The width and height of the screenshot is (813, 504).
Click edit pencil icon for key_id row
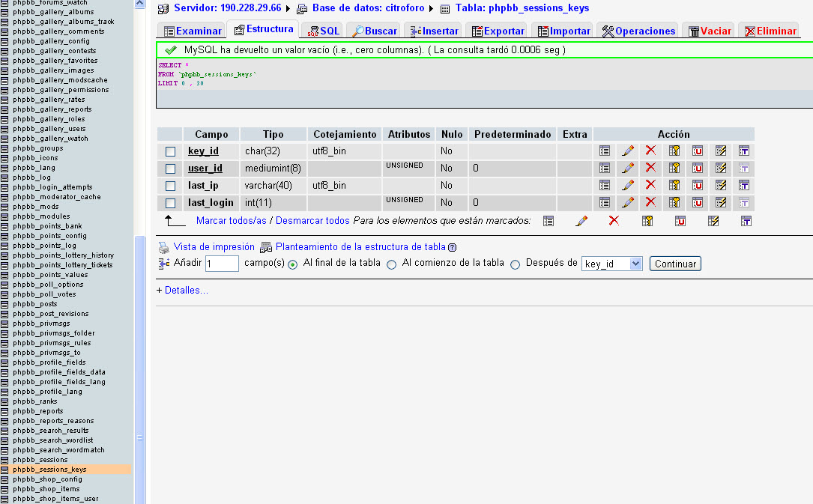pos(628,151)
